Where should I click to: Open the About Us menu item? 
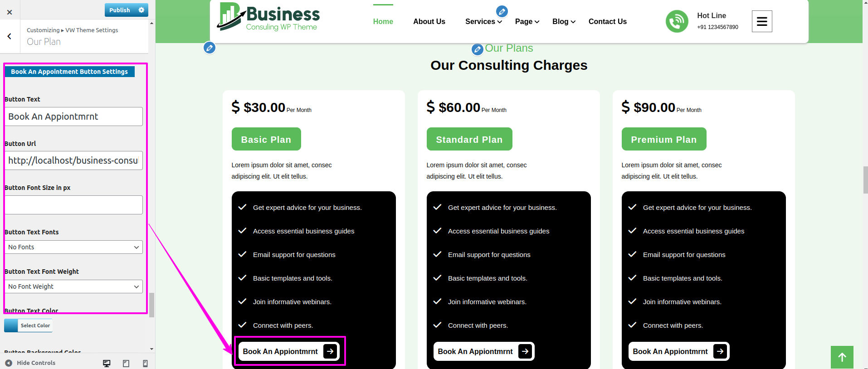click(429, 22)
